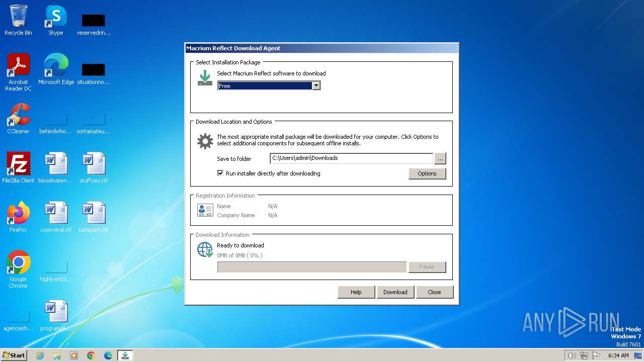Click the volume speaker tray icon
The image size is (644, 362).
point(572,355)
